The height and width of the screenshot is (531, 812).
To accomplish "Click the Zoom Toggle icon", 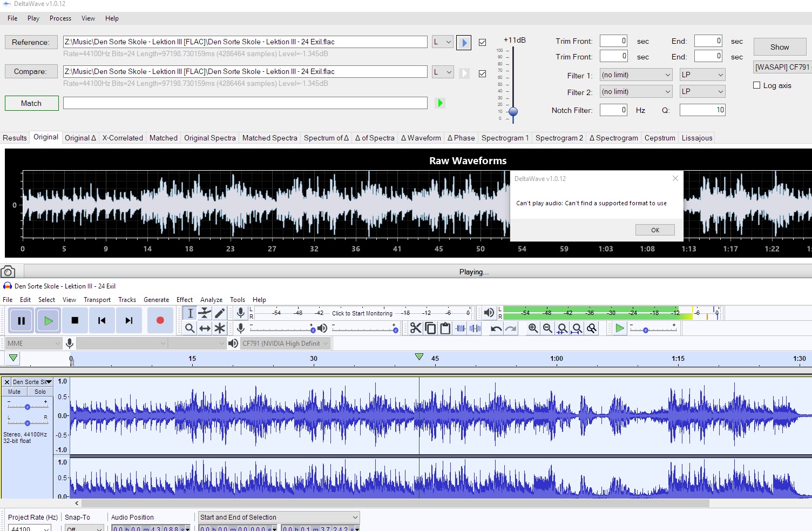I will [592, 328].
